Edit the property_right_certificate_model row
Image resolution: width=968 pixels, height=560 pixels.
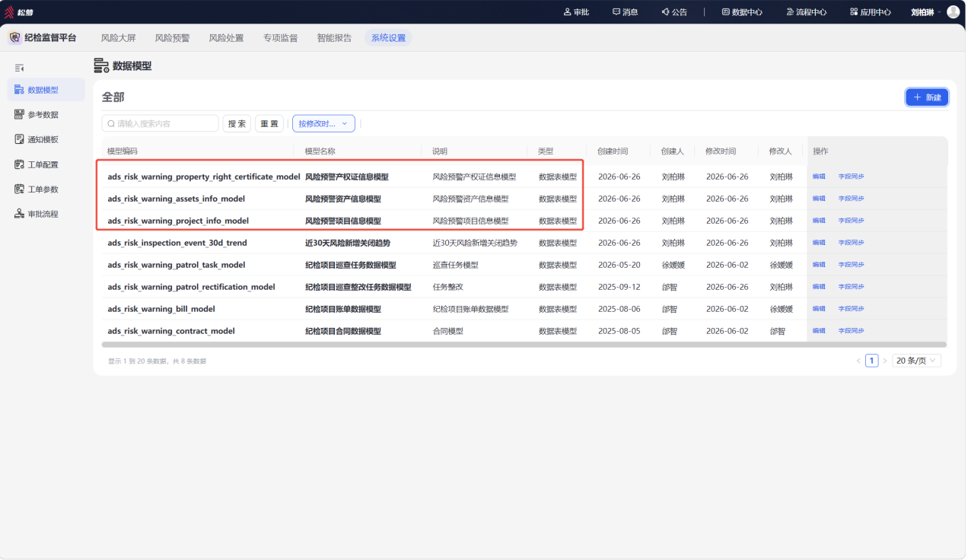(x=819, y=177)
